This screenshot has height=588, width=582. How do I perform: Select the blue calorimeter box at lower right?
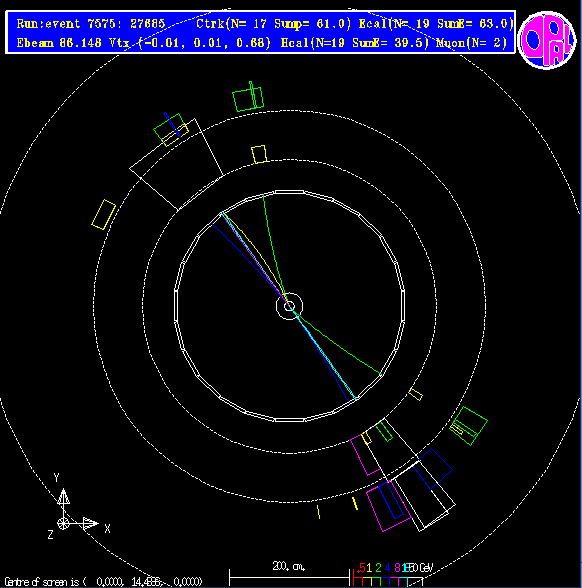click(433, 469)
